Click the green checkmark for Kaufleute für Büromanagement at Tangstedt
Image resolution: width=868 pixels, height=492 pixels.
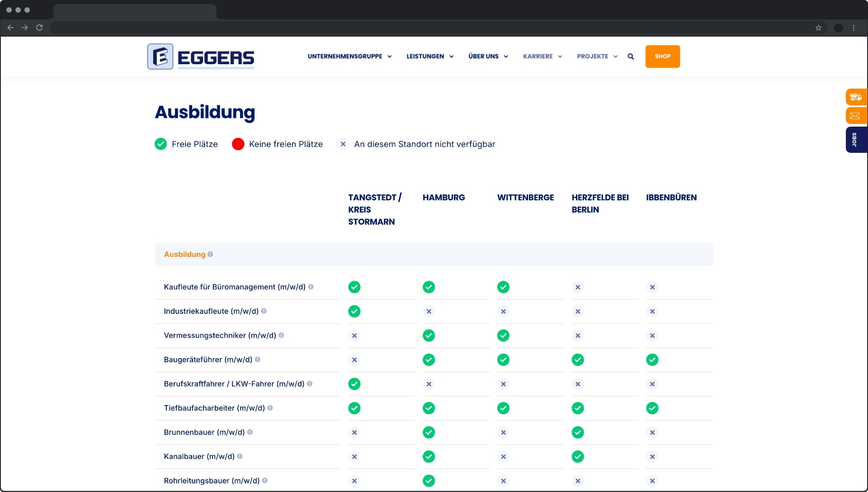coord(354,287)
